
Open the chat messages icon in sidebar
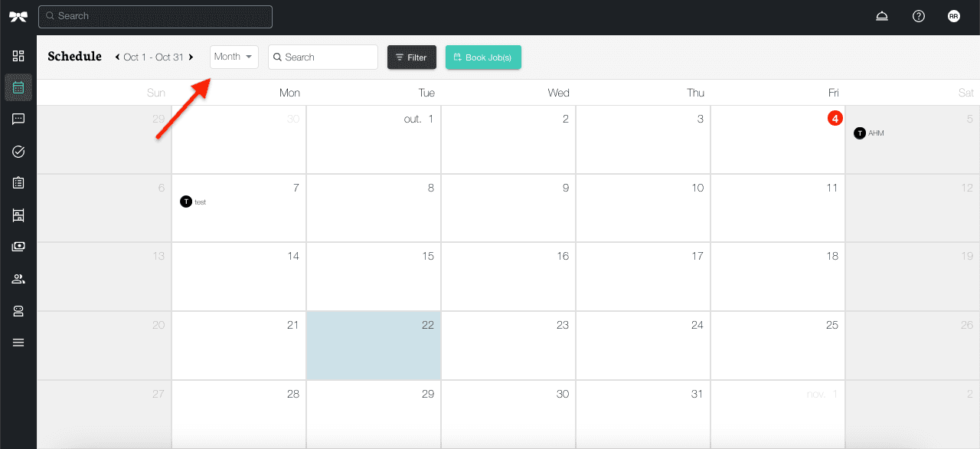point(18,119)
